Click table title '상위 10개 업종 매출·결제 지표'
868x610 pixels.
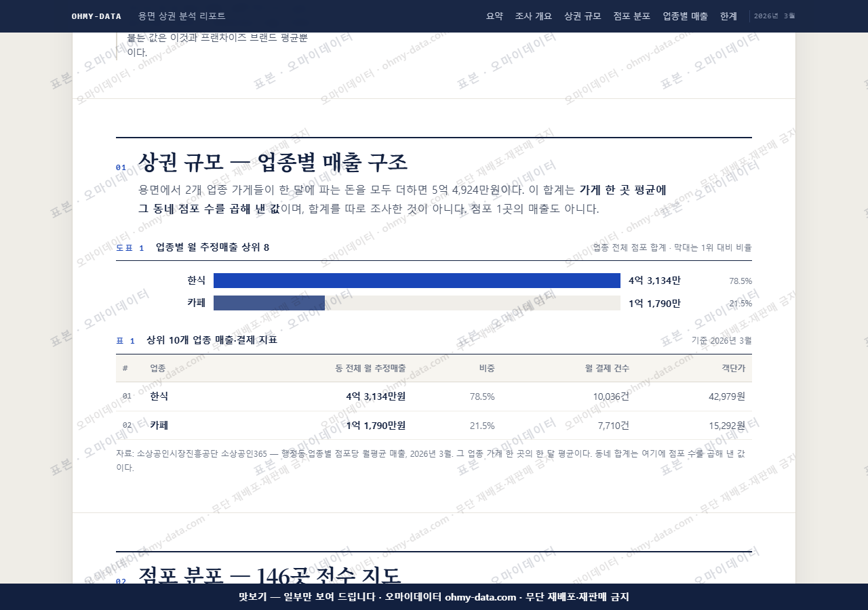click(x=212, y=340)
